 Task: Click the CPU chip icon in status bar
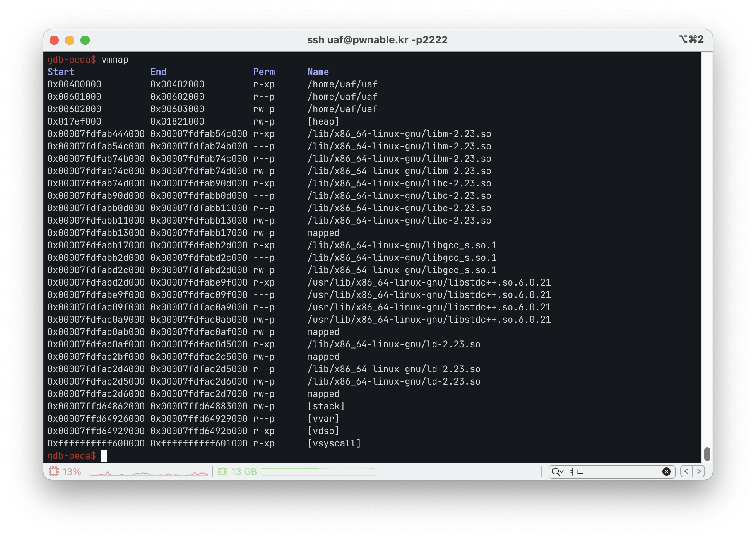coord(54,471)
